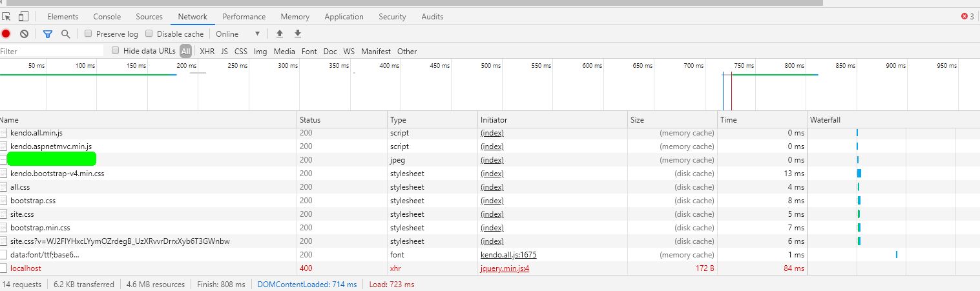Viewport: 980px width, 291px height.
Task: Enable the Preserve log checkbox
Action: [x=89, y=34]
